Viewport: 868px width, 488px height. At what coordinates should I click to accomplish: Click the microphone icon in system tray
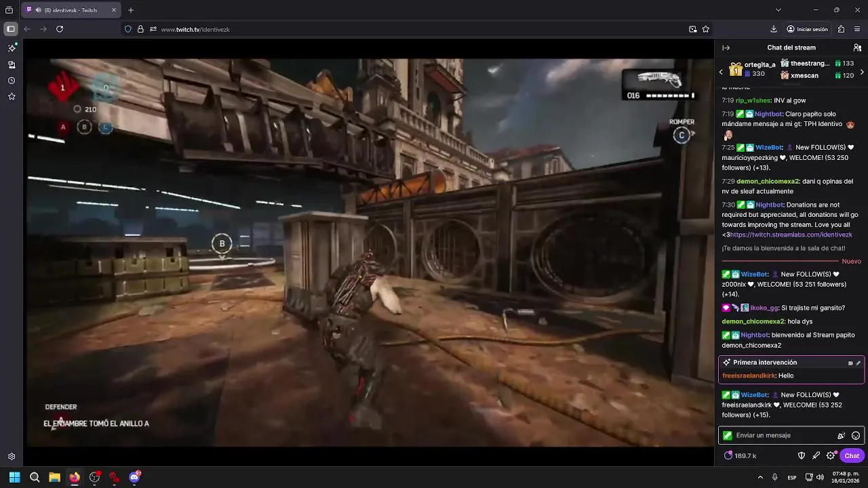pyautogui.click(x=774, y=477)
